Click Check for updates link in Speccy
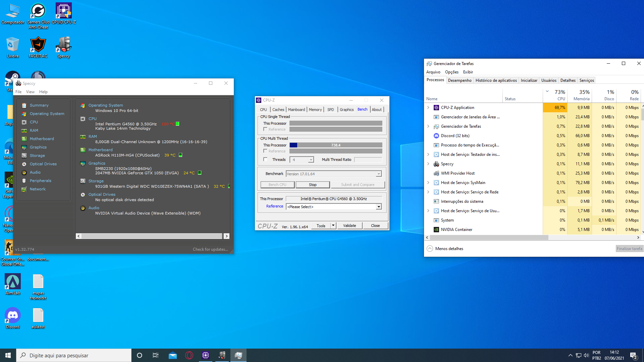Screen dimensions: 644x362 click(x=210, y=249)
